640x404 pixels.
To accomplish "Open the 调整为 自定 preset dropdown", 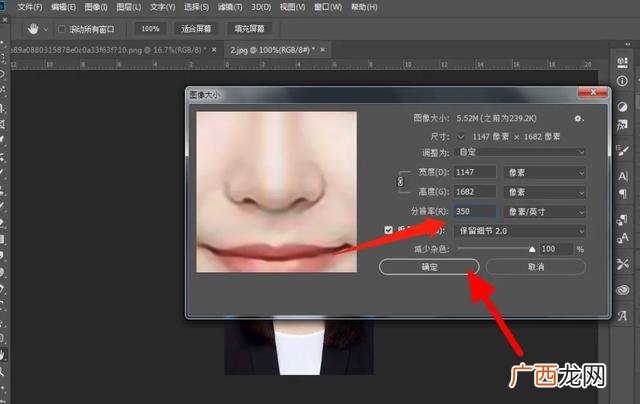I will 520,152.
